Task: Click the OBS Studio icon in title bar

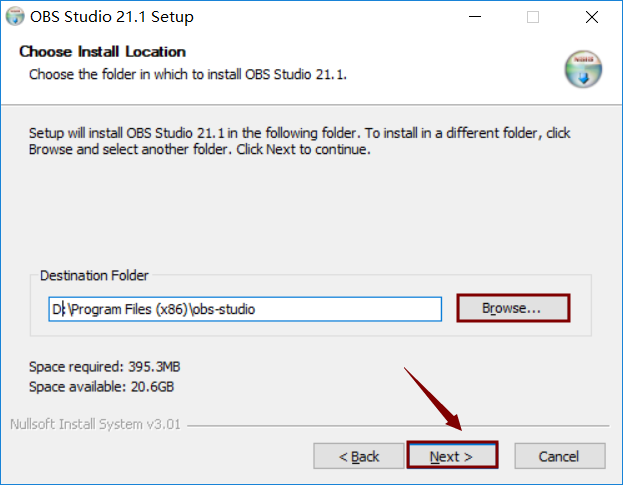Action: (15, 17)
